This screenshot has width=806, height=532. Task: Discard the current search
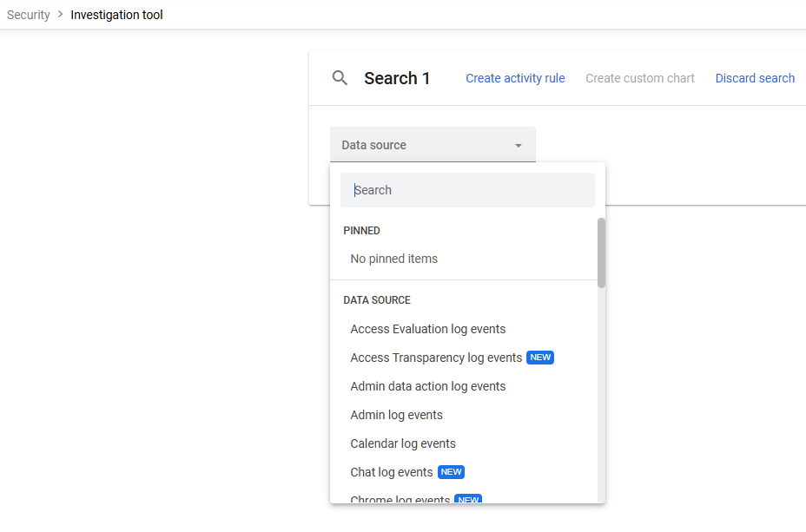(754, 78)
